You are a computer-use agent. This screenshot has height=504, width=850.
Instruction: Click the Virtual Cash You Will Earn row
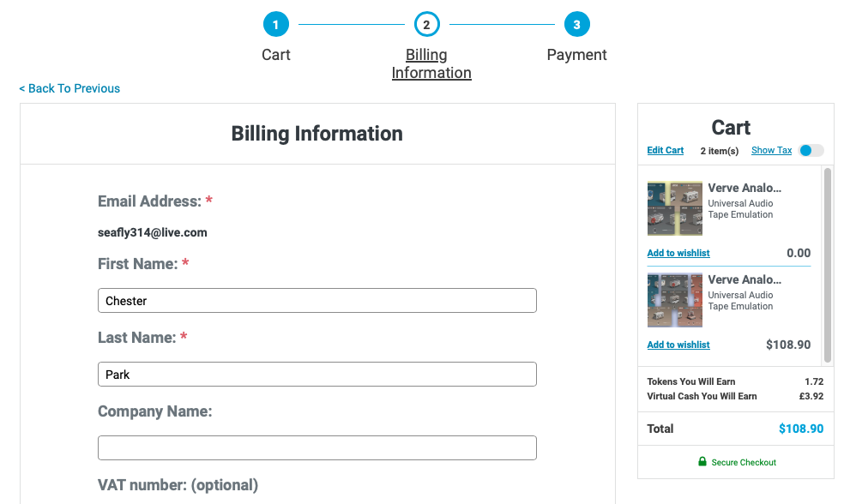click(x=735, y=396)
